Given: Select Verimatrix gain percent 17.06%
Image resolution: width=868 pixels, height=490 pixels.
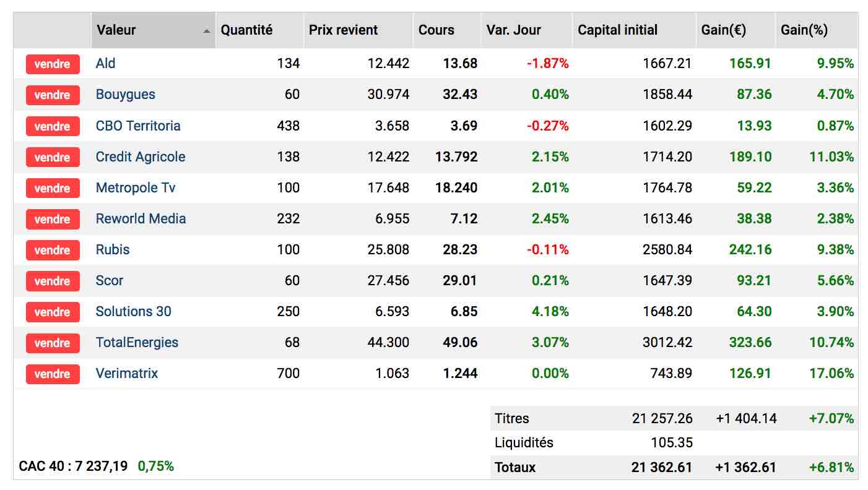Looking at the screenshot, I should point(831,373).
